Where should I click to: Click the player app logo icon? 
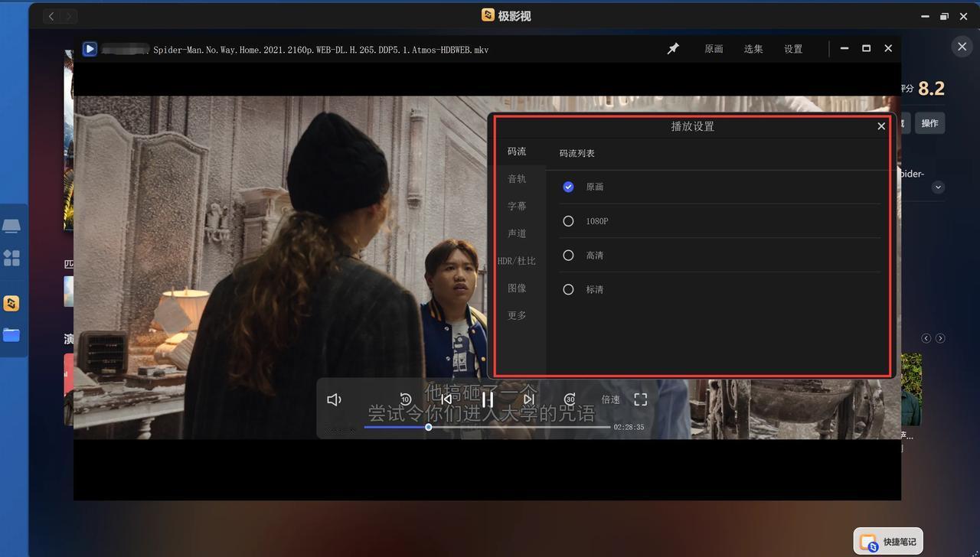tap(90, 49)
